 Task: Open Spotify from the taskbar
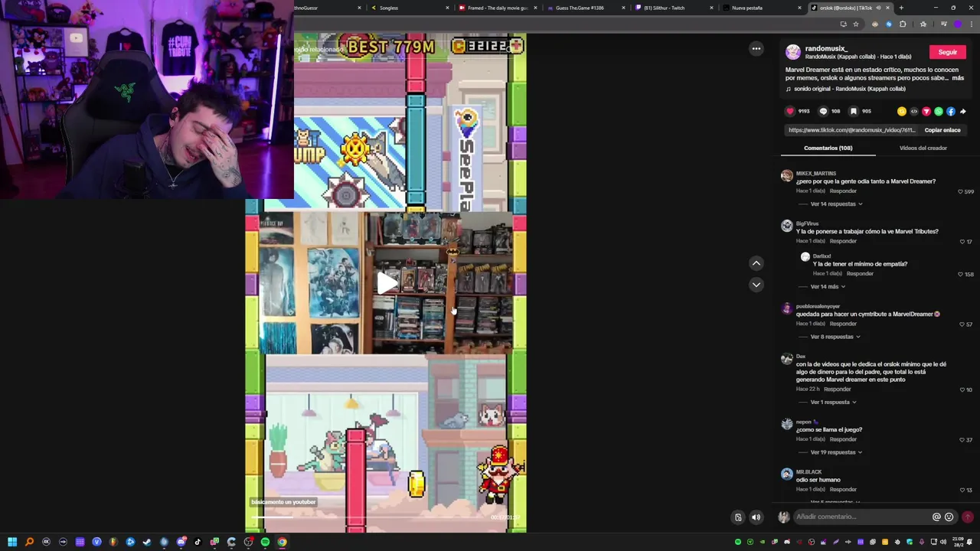tap(265, 542)
